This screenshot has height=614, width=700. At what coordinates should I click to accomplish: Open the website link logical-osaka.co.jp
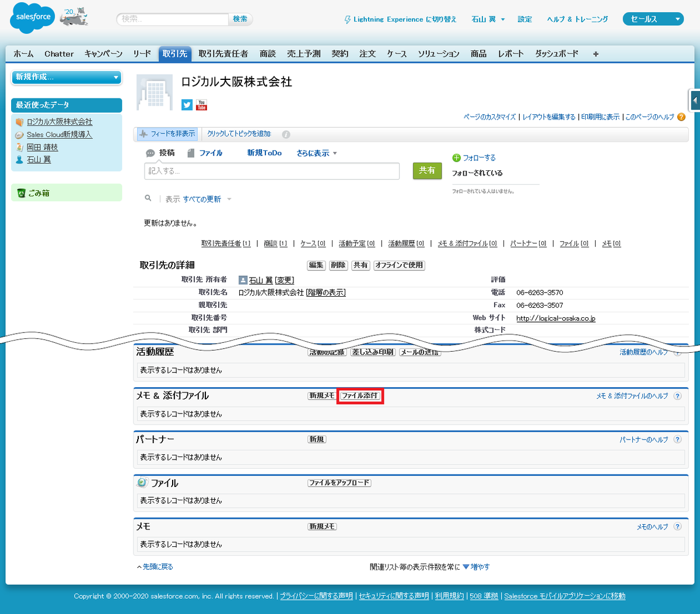pos(556,318)
